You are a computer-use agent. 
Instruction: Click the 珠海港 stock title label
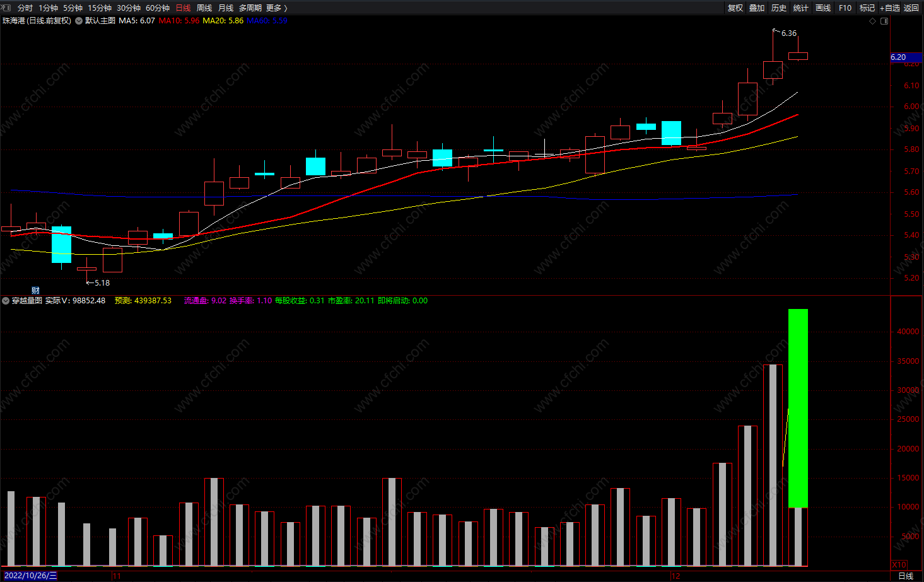pyautogui.click(x=37, y=21)
